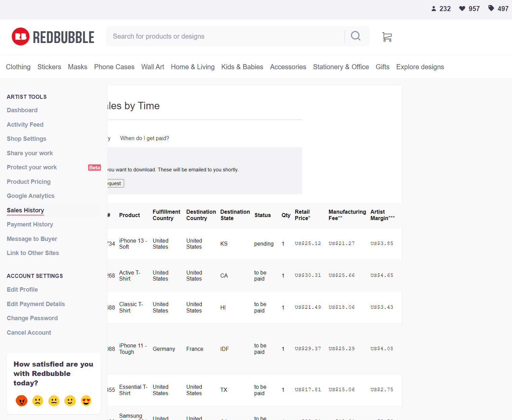Open the shopping cart icon
This screenshot has height=420, width=512.
[387, 37]
